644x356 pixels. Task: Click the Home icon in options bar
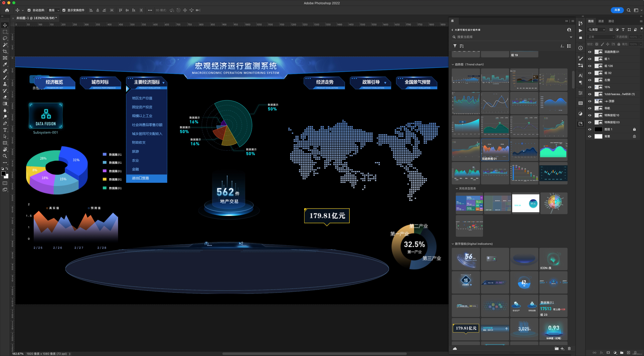click(7, 10)
